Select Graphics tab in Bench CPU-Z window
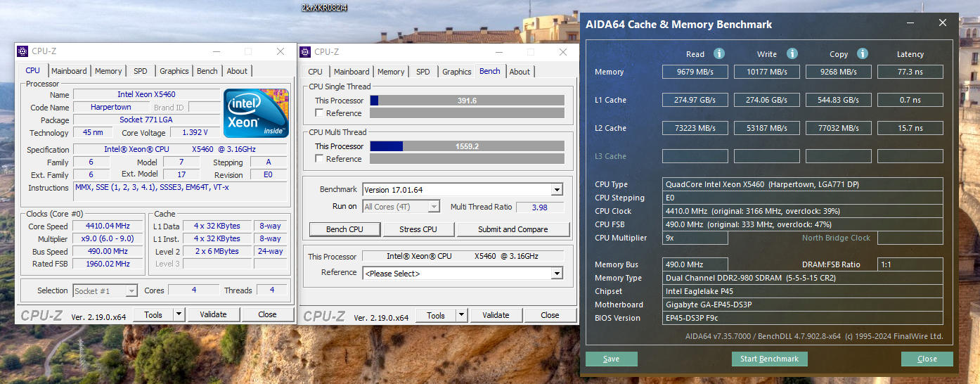980x384 pixels. tap(457, 72)
